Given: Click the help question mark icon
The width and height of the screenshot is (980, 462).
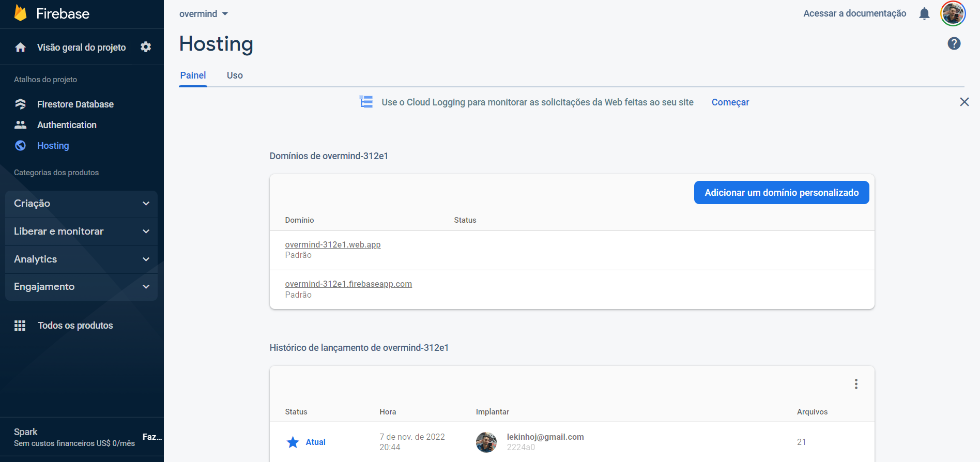Looking at the screenshot, I should (954, 43).
